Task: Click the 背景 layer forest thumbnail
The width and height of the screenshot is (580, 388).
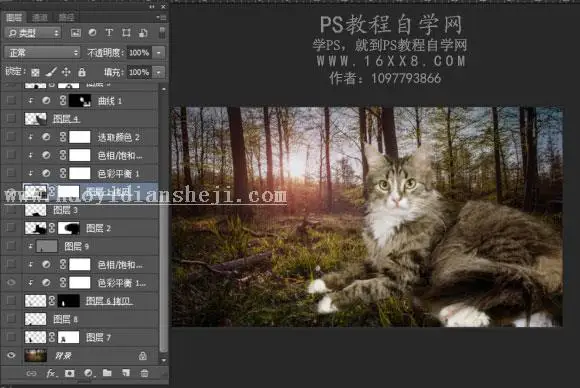Action: pyautogui.click(x=36, y=355)
